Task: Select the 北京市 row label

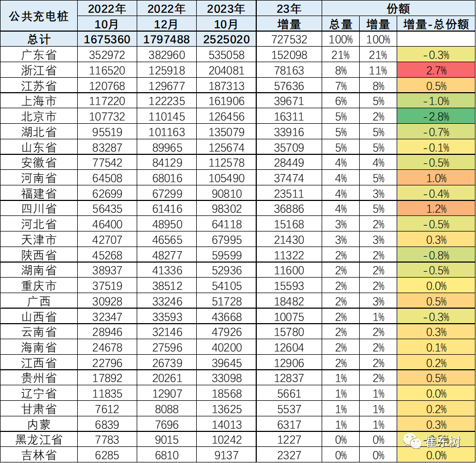Action: tap(39, 116)
